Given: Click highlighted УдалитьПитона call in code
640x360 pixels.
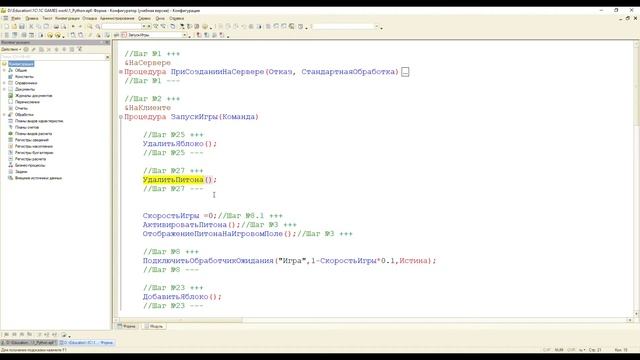Looking at the screenshot, I should pos(173,180).
